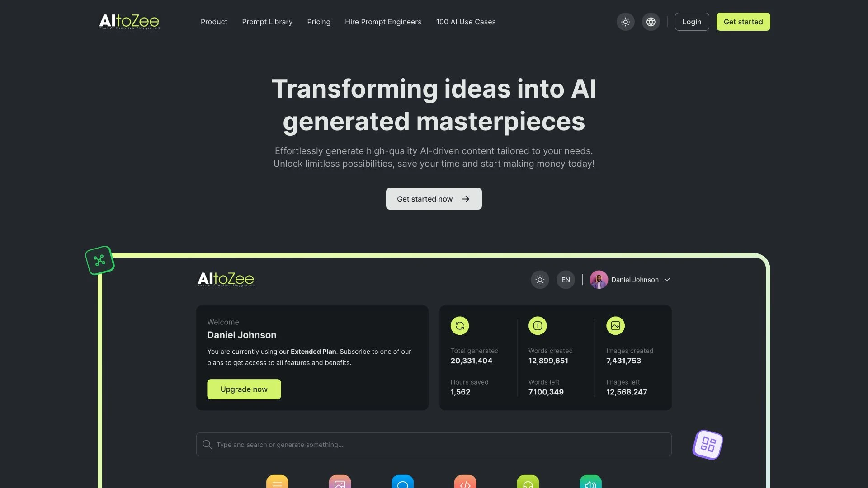The width and height of the screenshot is (868, 488).
Task: Click the node/connector icon top left
Action: pos(99,260)
